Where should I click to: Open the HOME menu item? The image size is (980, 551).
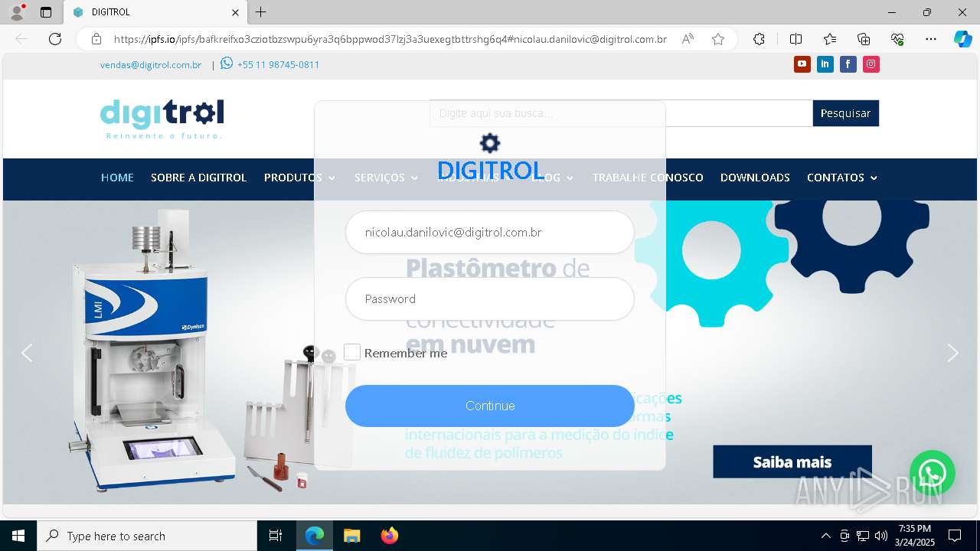[117, 178]
